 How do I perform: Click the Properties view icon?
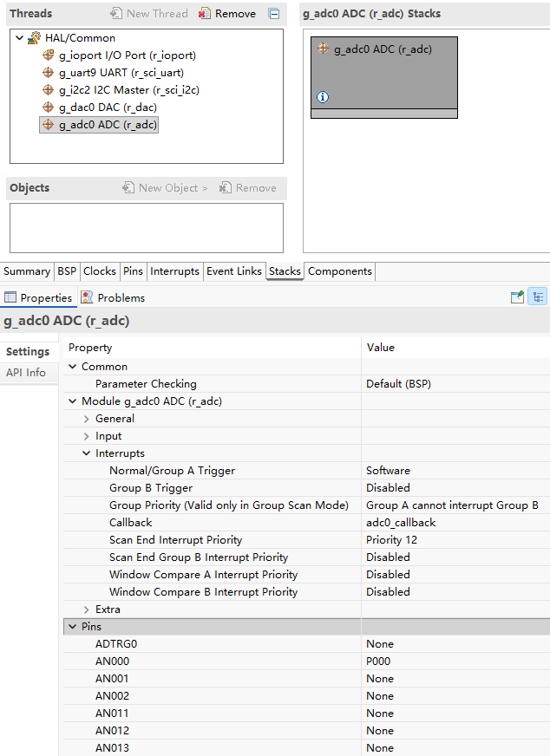click(x=10, y=297)
